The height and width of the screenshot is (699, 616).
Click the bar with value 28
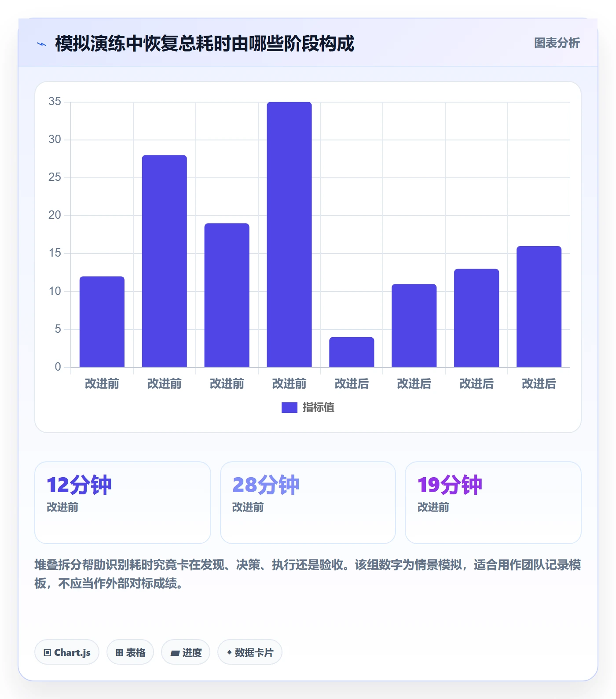[x=165, y=261]
